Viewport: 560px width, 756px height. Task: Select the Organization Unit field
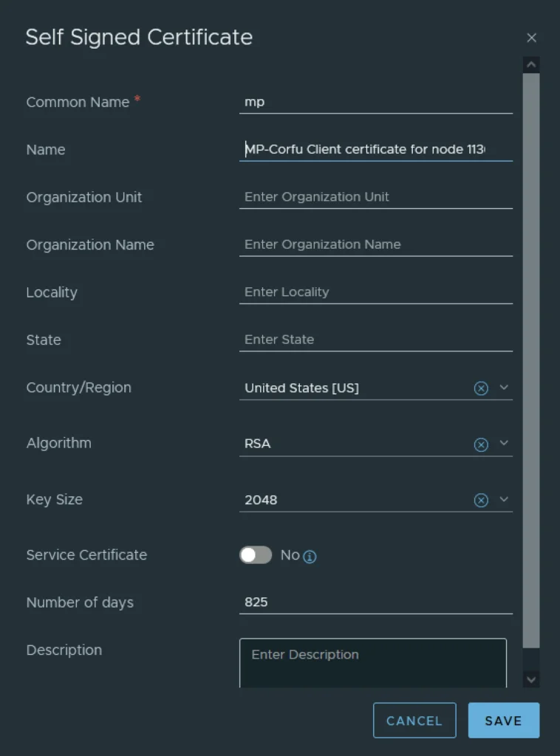(x=376, y=197)
